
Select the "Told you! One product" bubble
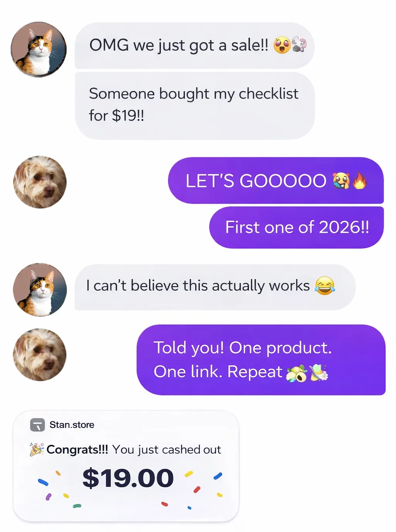point(261,360)
